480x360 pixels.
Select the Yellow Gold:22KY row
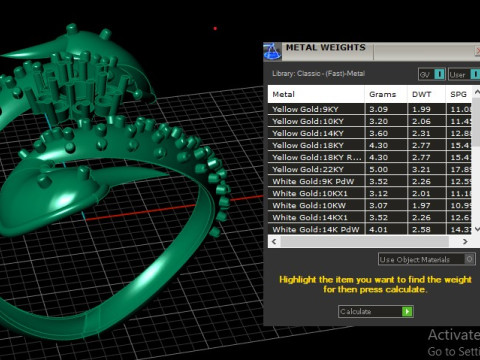coord(370,169)
